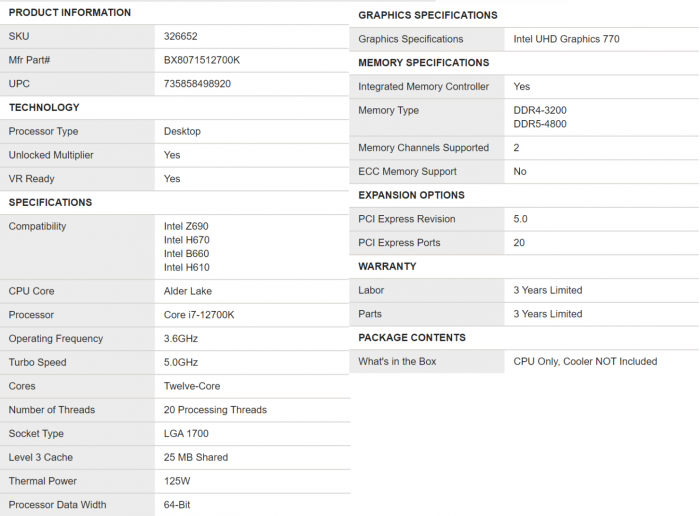Click the PCI Express Ports value 20
The image size is (700, 516).
pos(520,243)
